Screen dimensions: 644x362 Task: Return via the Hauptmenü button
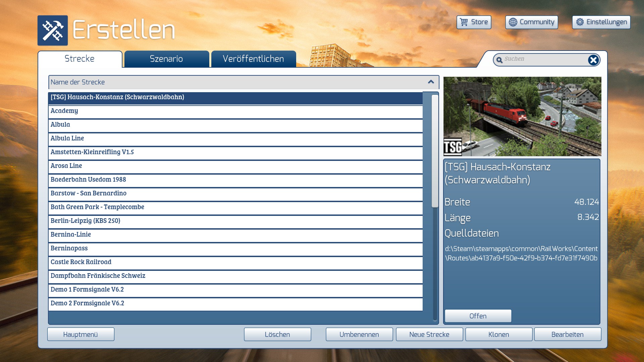tap(80, 335)
